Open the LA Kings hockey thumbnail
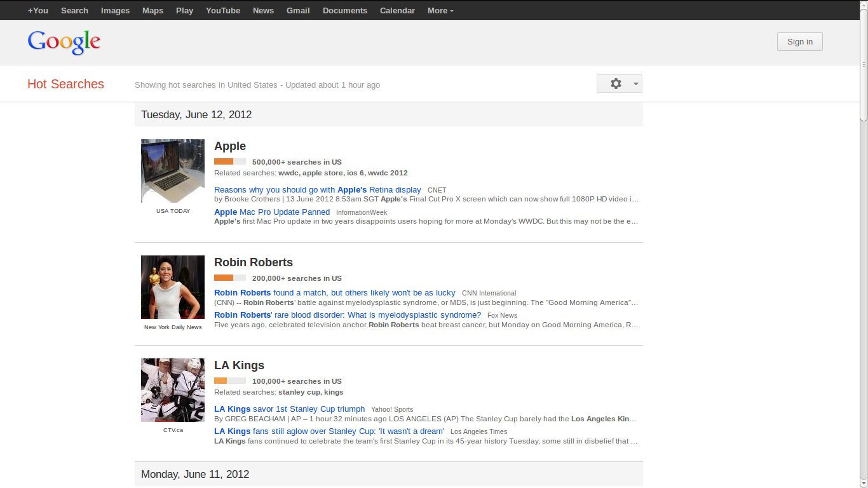Viewport: 868px width, 488px height. click(173, 390)
